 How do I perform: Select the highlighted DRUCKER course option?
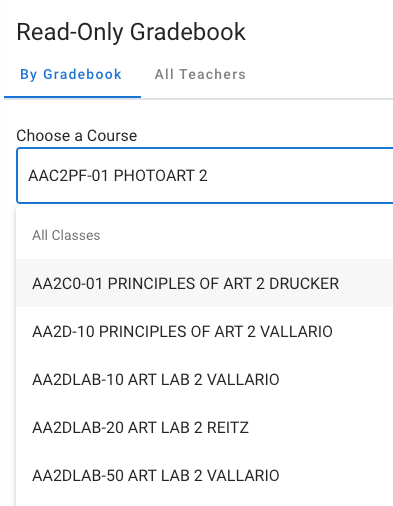click(x=205, y=283)
